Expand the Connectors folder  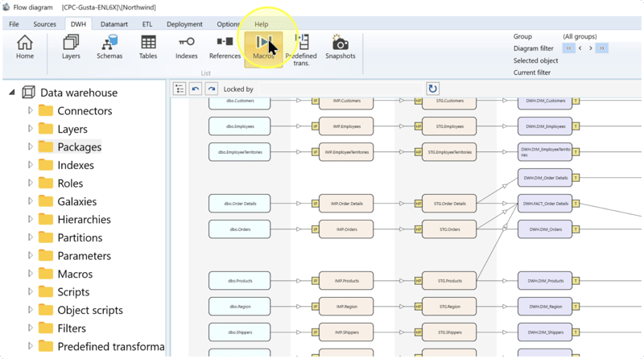click(x=30, y=110)
